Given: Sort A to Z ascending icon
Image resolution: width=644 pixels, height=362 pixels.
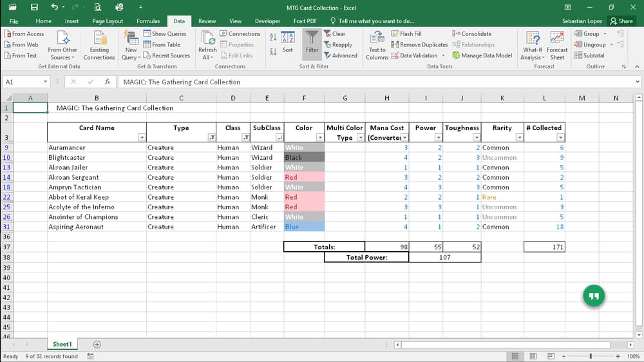Looking at the screenshot, I should tap(272, 37).
